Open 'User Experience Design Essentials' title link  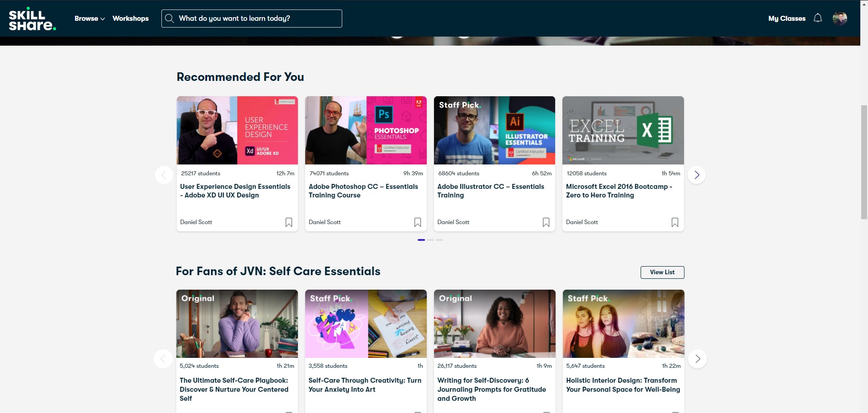click(x=235, y=191)
